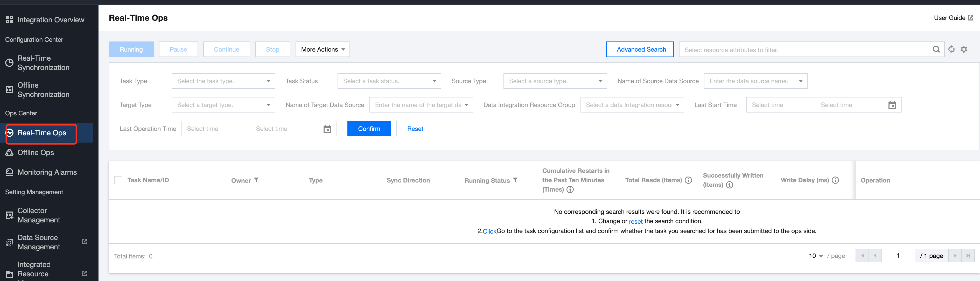This screenshot has height=281, width=980.
Task: Click the blue reset link in results
Action: [x=635, y=222]
